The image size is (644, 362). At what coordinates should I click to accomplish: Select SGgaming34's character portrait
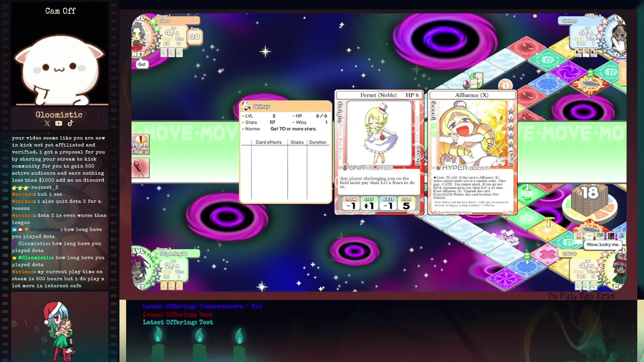tap(140, 267)
